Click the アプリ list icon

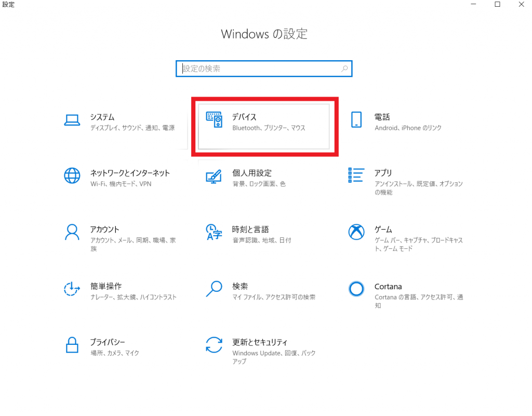(356, 175)
